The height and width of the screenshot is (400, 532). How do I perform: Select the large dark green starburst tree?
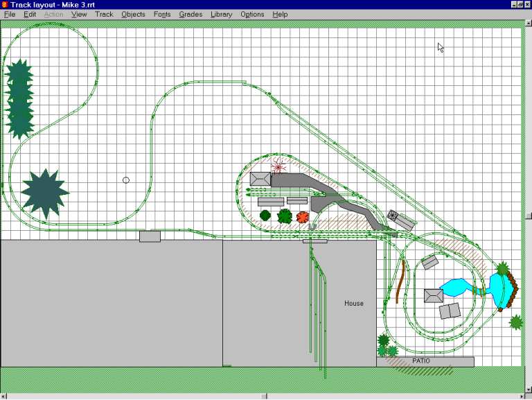[x=45, y=193]
